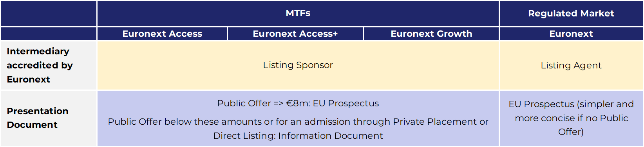Click the Direct Listing: Information Document line
This screenshot has width=644, height=147.
pyautogui.click(x=298, y=136)
